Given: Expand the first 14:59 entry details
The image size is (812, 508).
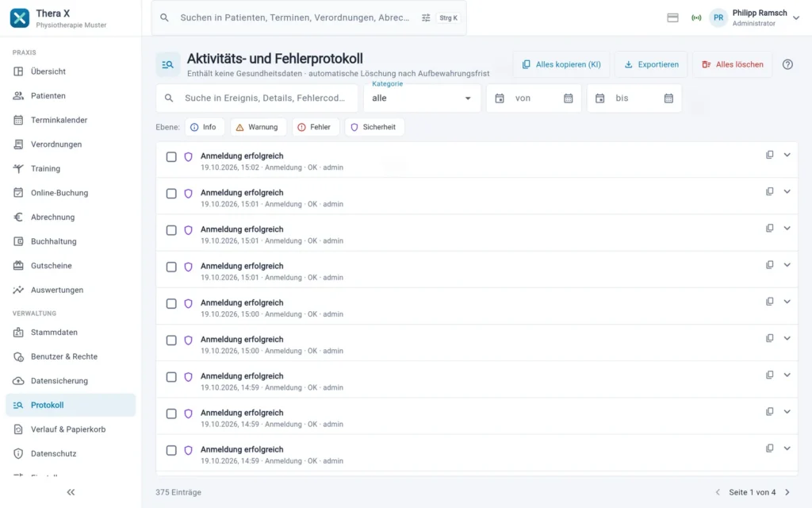Looking at the screenshot, I should (x=787, y=375).
